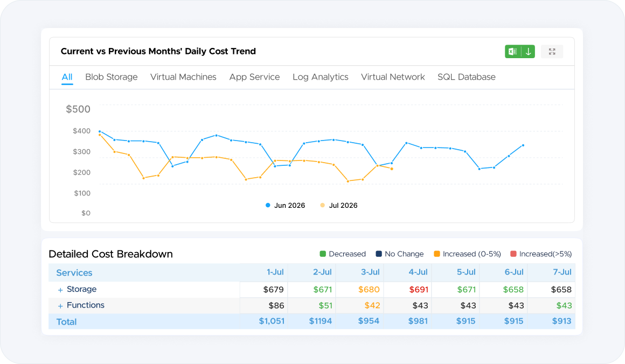The height and width of the screenshot is (364, 625).
Task: Click the red $691 cell
Action: (419, 290)
